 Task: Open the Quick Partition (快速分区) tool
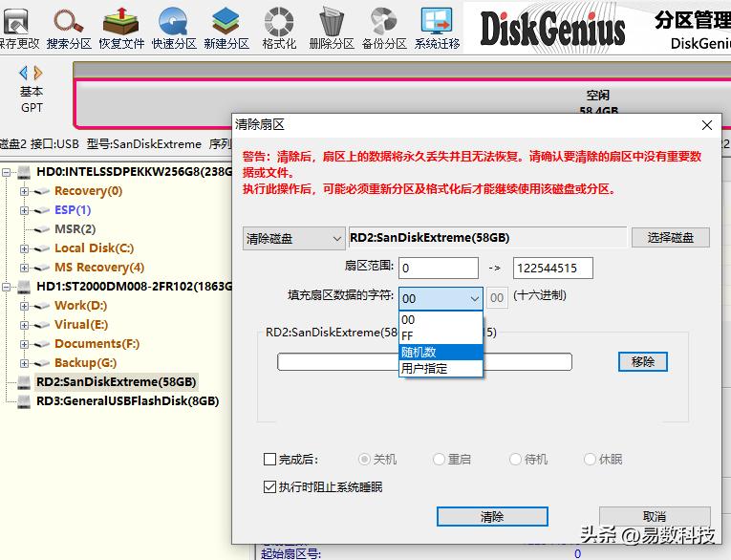[x=174, y=27]
